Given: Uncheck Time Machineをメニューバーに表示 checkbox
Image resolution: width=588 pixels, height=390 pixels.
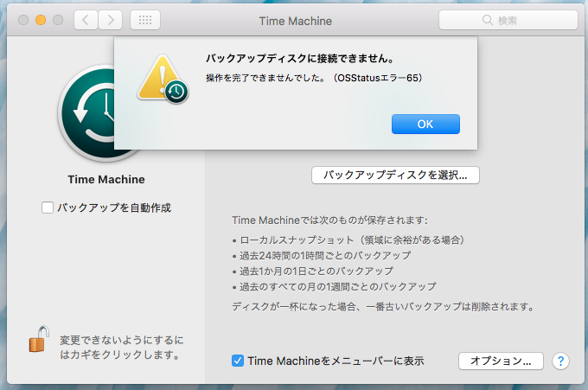Looking at the screenshot, I should 238,361.
